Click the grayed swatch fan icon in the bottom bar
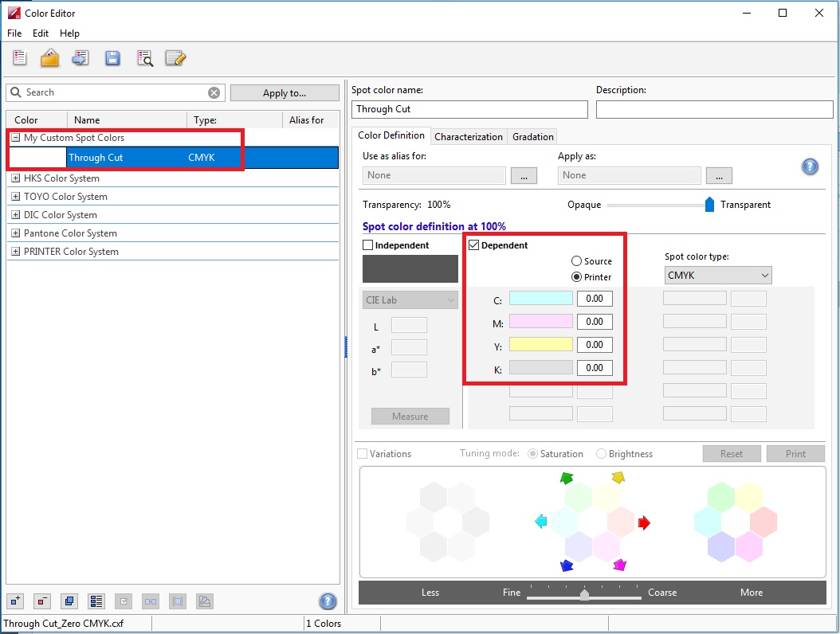The width and height of the screenshot is (840, 634). tap(205, 601)
